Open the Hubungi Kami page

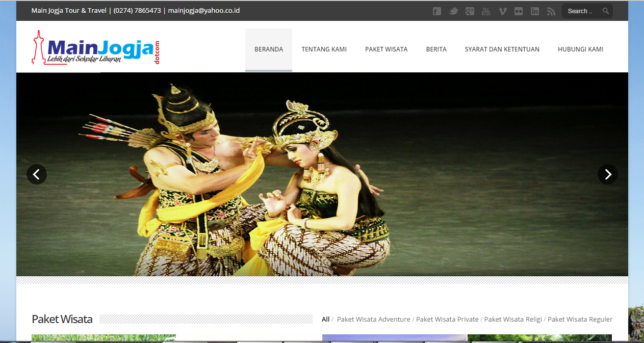point(581,49)
